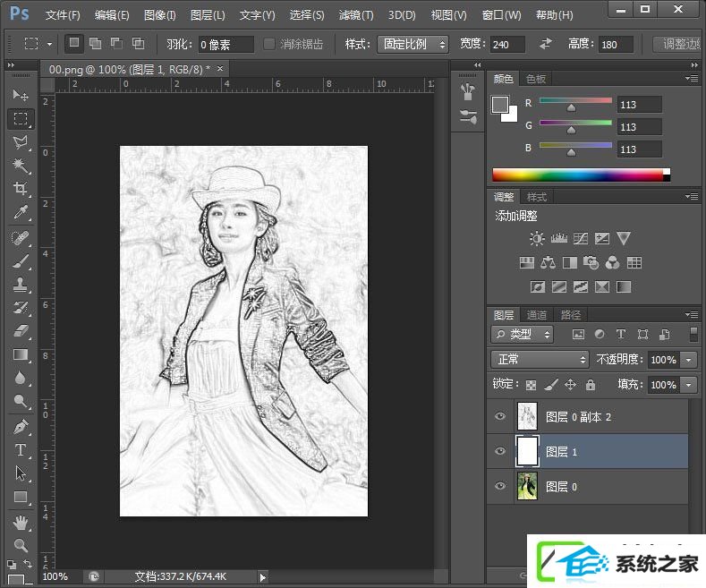
Task: Open the layer filter 类型 dropdown
Action: tap(523, 334)
